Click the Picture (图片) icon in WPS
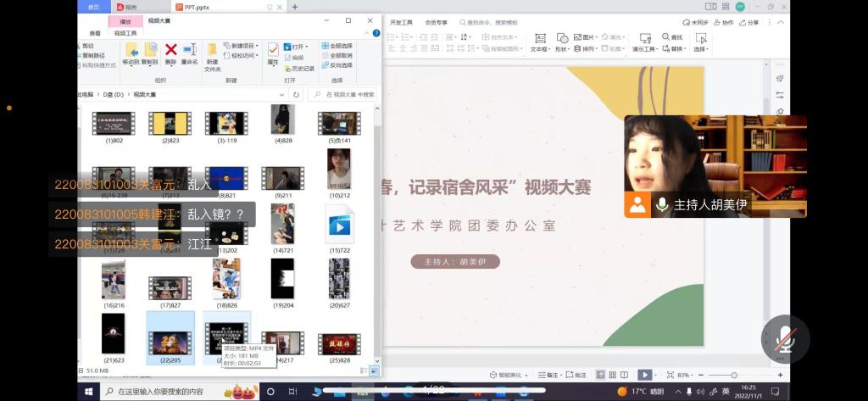The width and height of the screenshot is (868, 401). 577,37
